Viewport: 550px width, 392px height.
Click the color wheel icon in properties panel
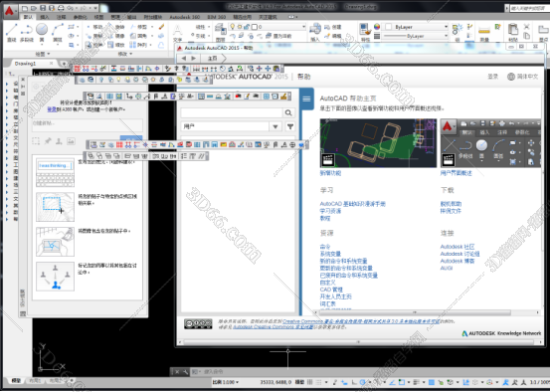[377, 27]
